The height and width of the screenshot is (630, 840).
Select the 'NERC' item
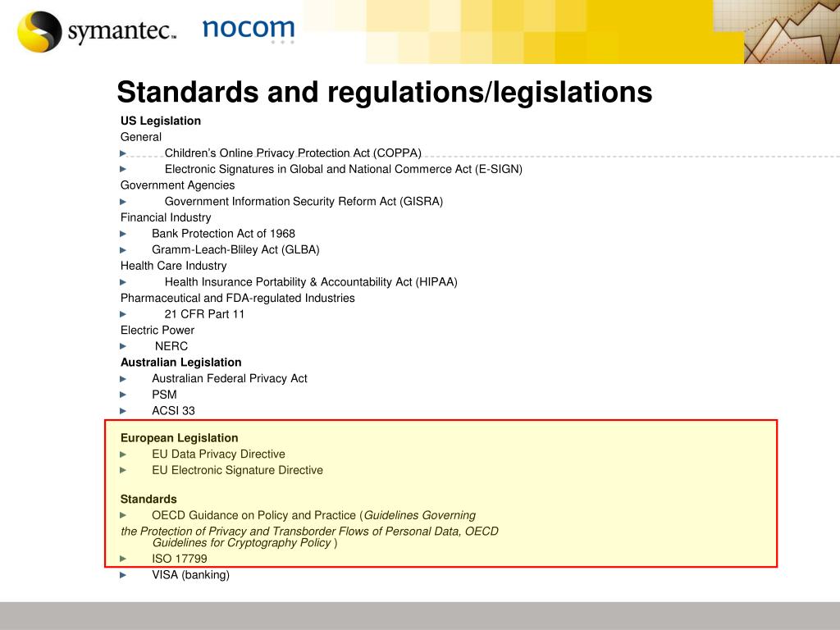tap(171, 347)
